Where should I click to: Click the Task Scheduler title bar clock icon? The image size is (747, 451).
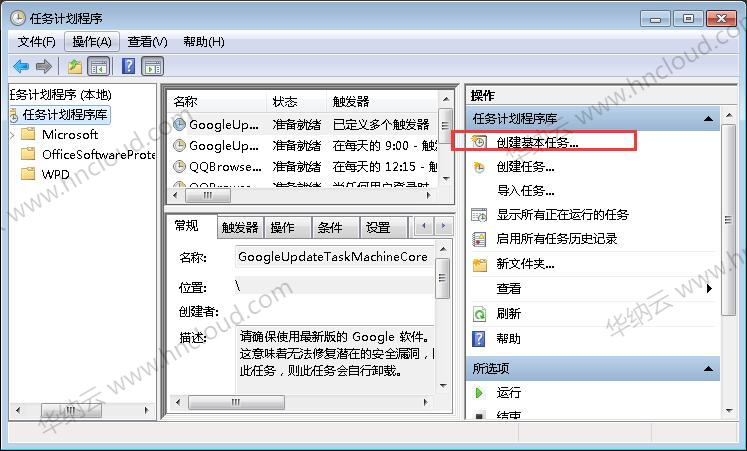[x=18, y=18]
